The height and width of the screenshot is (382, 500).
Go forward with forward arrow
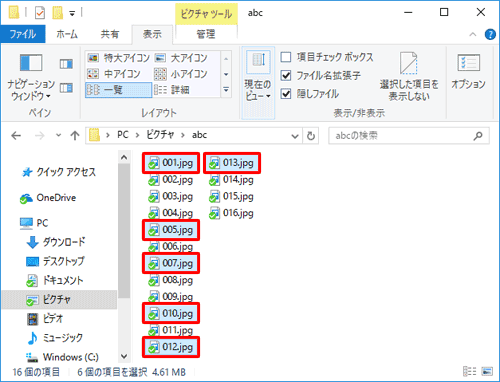[x=40, y=136]
